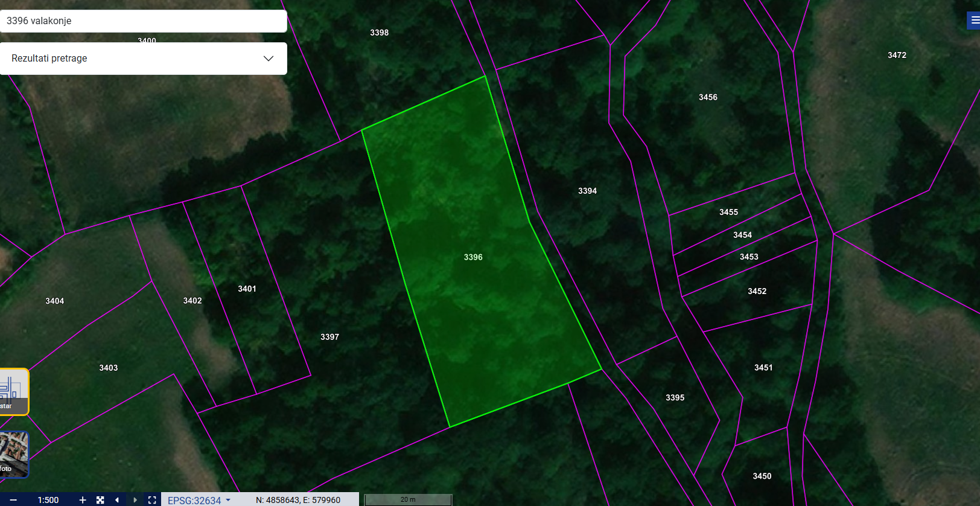This screenshot has width=980, height=506.
Task: Select parcel label 3398
Action: click(x=380, y=33)
